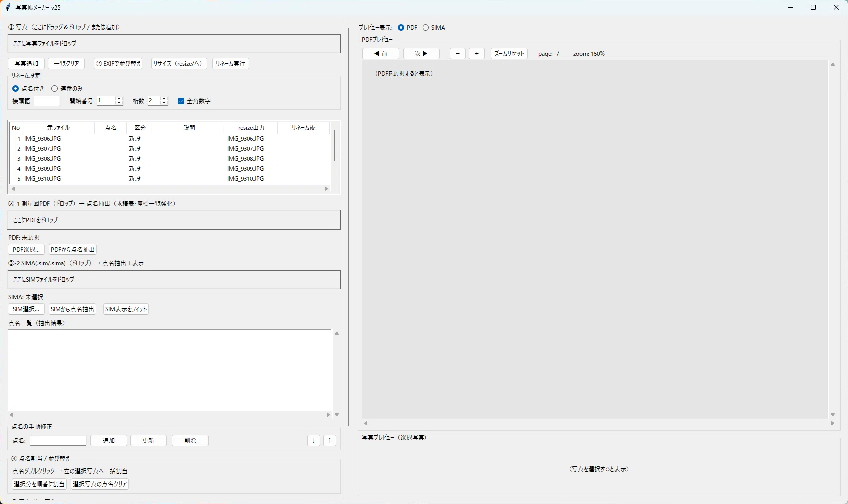Click the 説明 column header

pyautogui.click(x=189, y=128)
